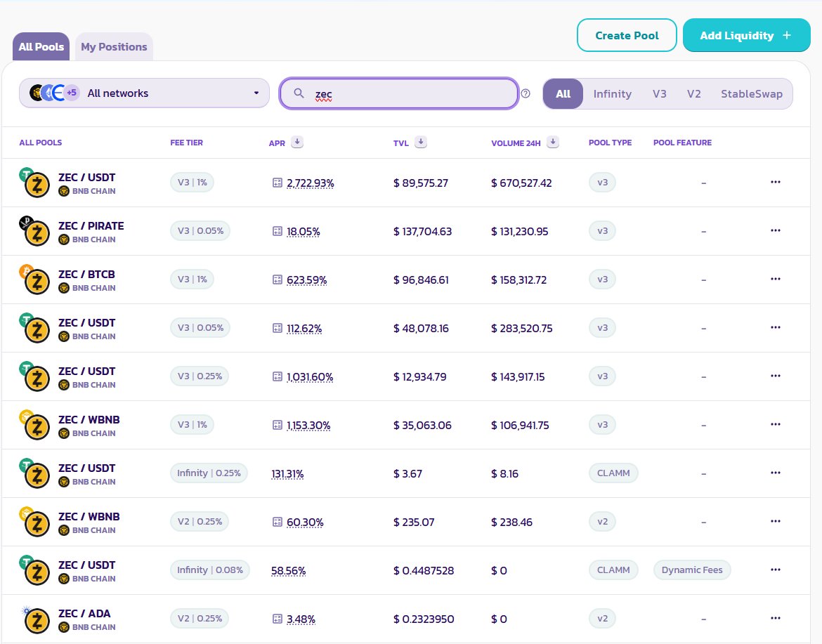The width and height of the screenshot is (822, 644).
Task: Open the All networks dropdown
Action: pos(144,93)
